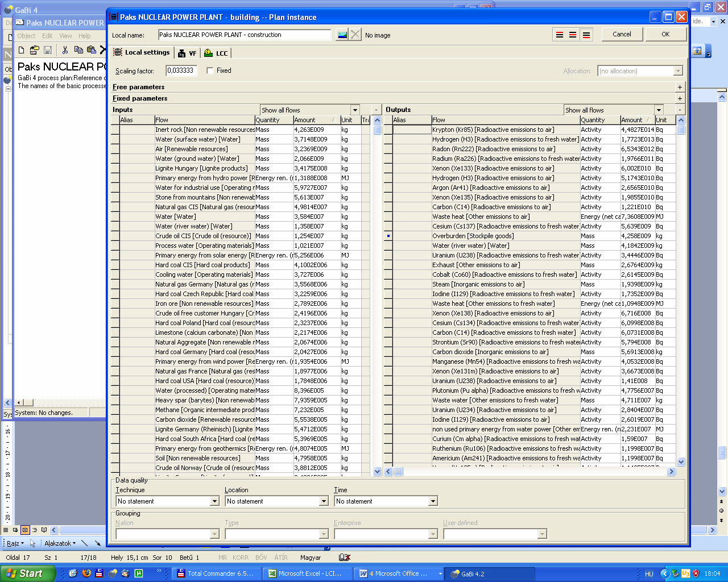Select 'Waste heat [Other emissions to air]' output row
This screenshot has height=582, width=728.
530,217
